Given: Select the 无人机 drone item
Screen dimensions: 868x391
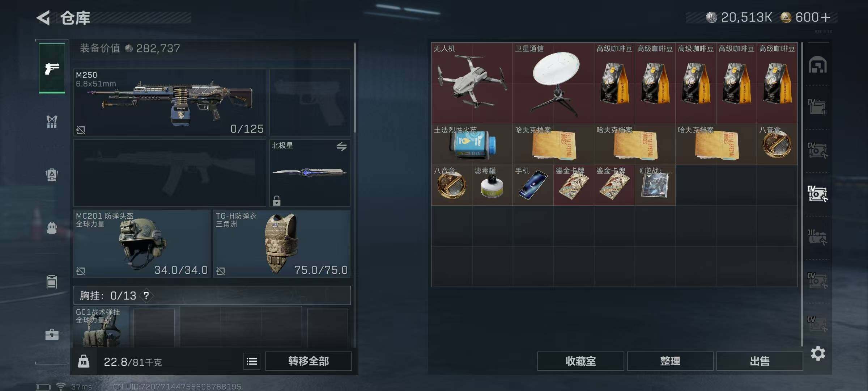Looking at the screenshot, I should coord(472,83).
